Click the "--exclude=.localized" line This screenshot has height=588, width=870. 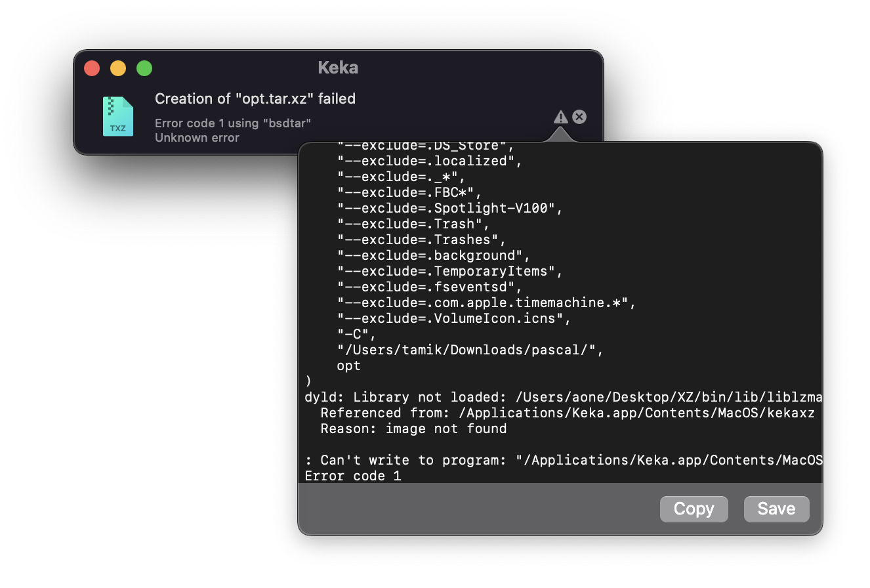click(x=430, y=161)
